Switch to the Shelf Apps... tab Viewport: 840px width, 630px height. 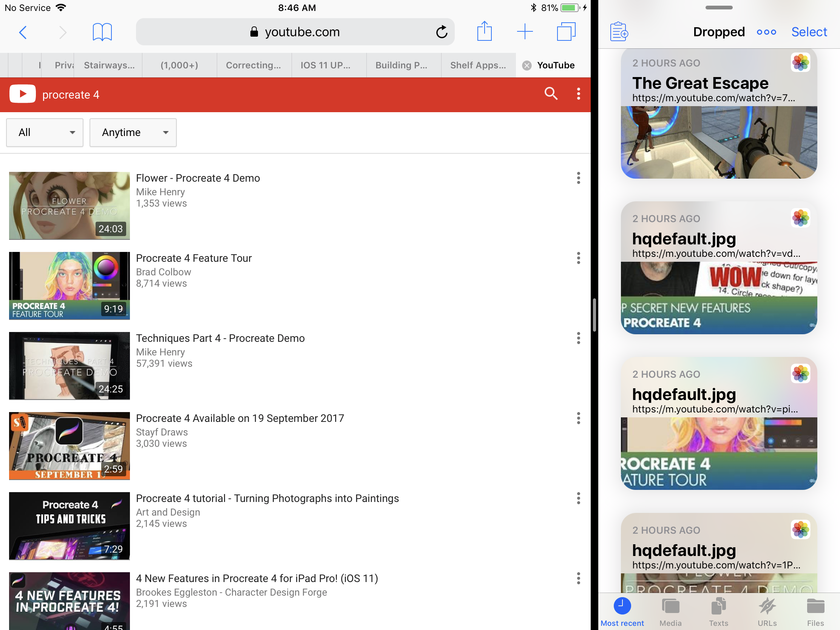click(x=478, y=65)
